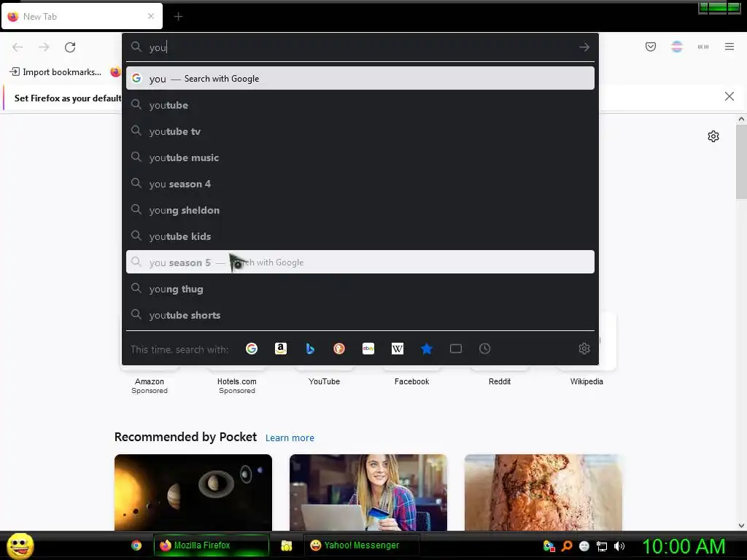This screenshot has height=560, width=747.
Task: Open the folder icon in taskbar
Action: [x=286, y=545]
